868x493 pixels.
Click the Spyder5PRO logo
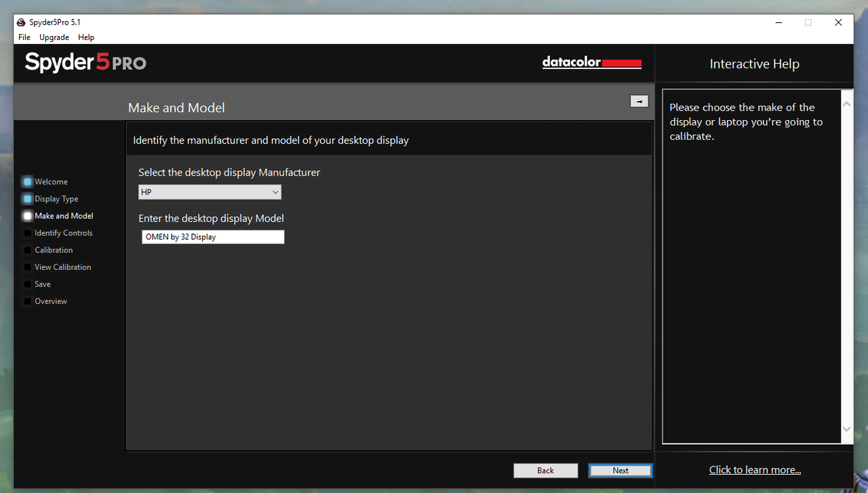85,62
